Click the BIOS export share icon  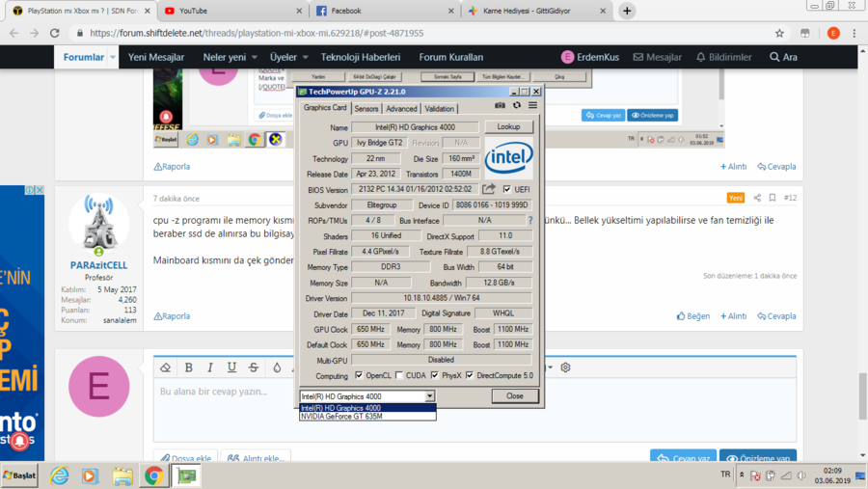click(488, 189)
